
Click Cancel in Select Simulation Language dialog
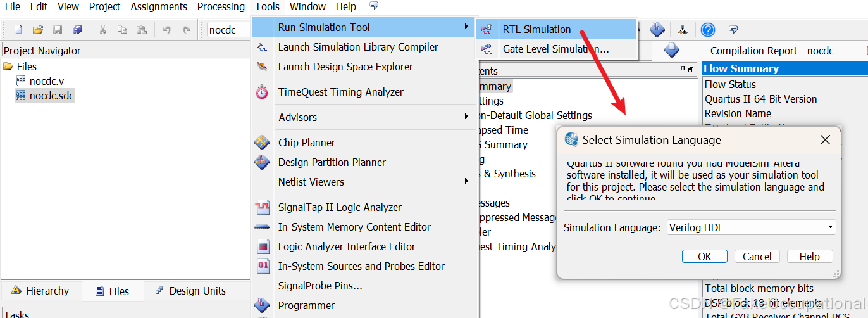click(x=757, y=257)
